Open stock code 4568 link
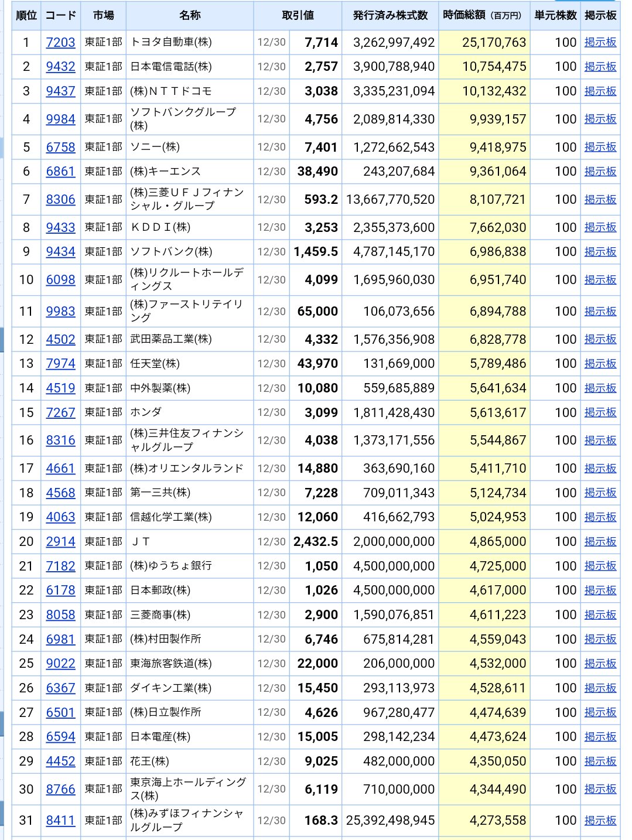632x840 pixels. pos(61,493)
